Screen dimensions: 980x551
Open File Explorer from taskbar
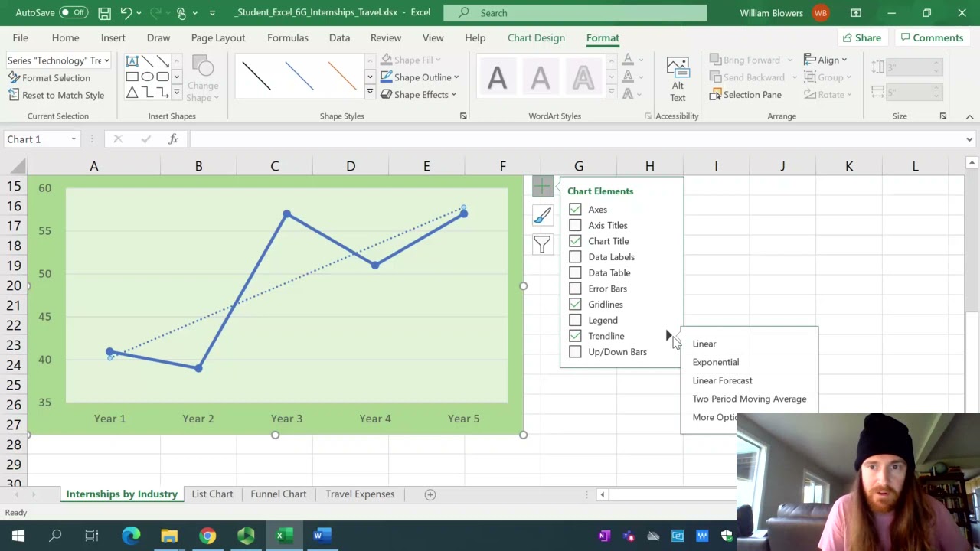[169, 536]
